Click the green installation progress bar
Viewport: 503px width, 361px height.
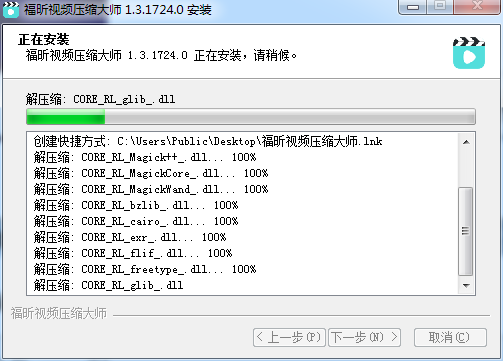pyautogui.click(x=251, y=117)
